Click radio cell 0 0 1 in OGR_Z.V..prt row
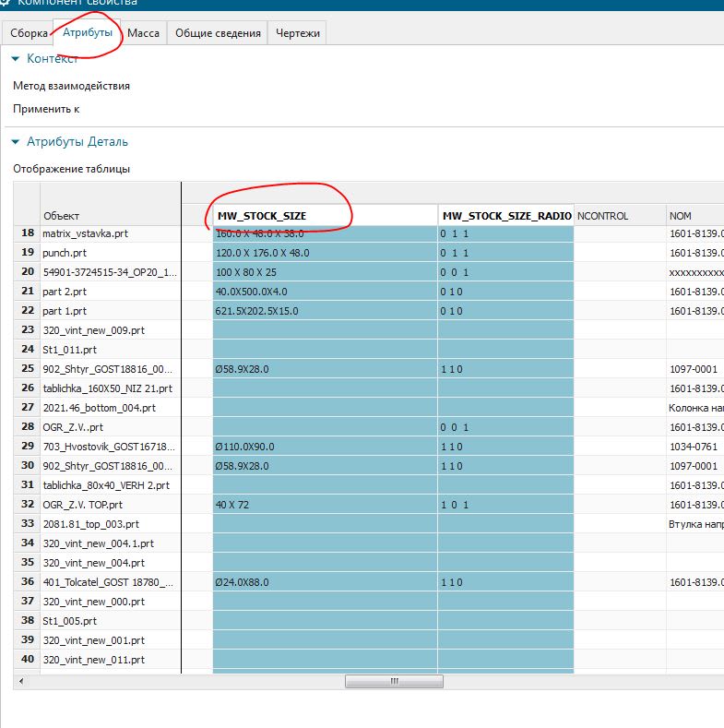This screenshot has height=728, width=724. click(505, 427)
